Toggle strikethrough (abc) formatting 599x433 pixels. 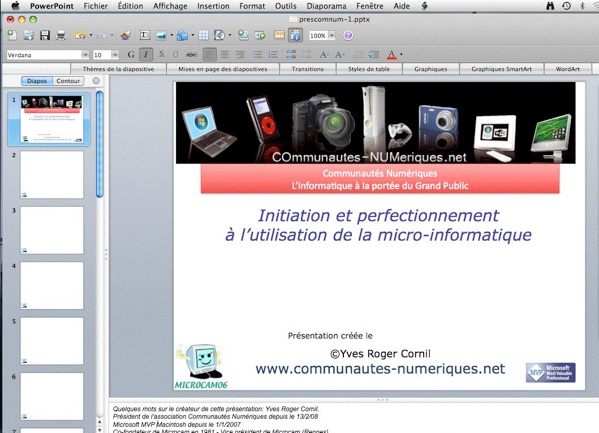click(191, 55)
